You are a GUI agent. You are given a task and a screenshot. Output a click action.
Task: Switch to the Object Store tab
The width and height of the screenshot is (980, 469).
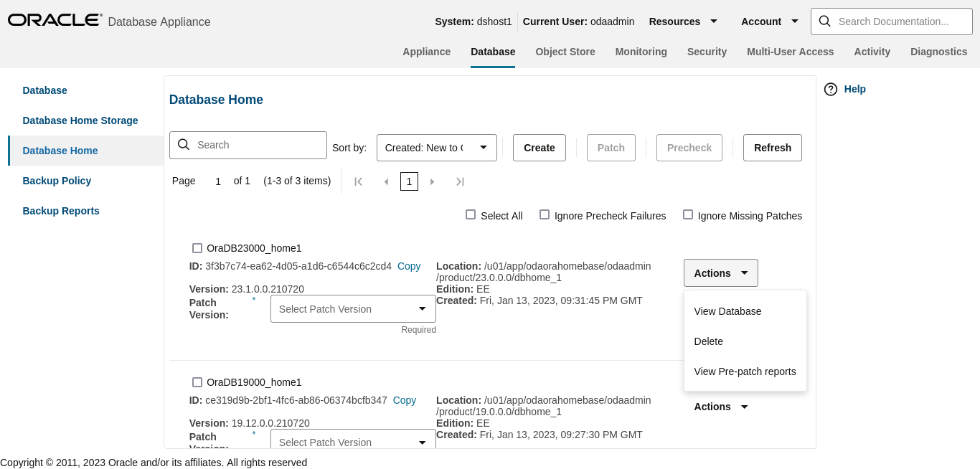pos(565,52)
